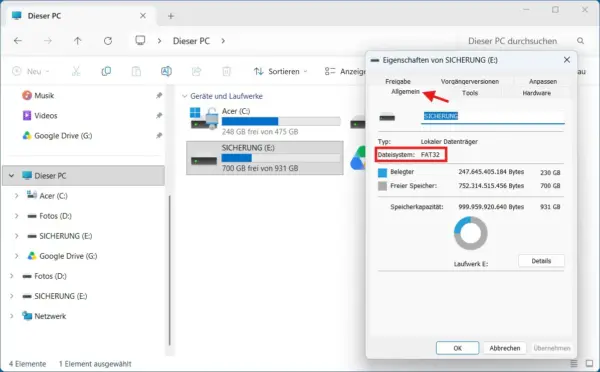Click the disk usage donut chart
This screenshot has height=372, width=600.
470,233
